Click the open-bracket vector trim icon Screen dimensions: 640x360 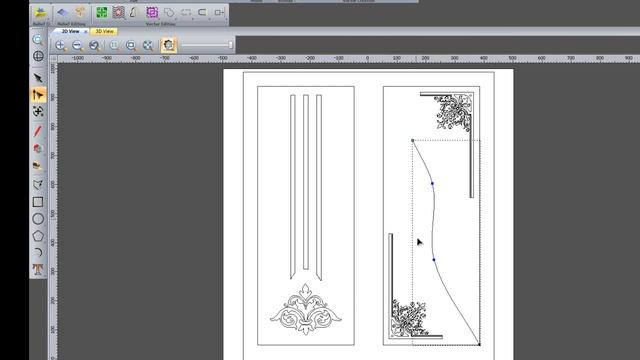[x=202, y=12]
